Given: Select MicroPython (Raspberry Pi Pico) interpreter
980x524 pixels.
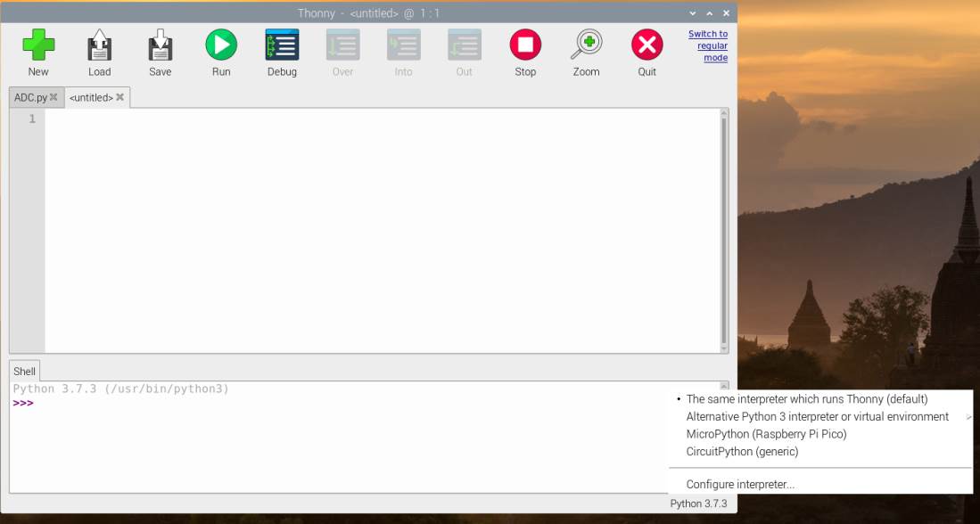Looking at the screenshot, I should coord(766,434).
